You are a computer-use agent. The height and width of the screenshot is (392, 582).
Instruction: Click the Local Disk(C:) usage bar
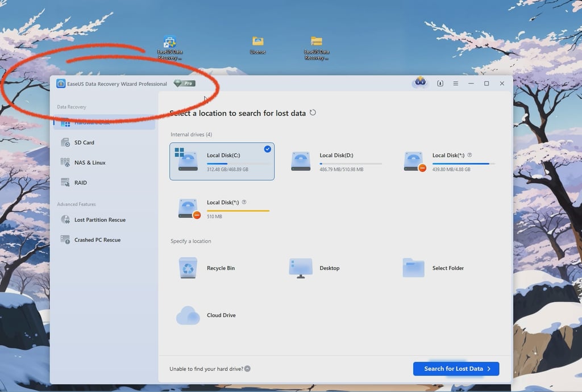(x=238, y=164)
